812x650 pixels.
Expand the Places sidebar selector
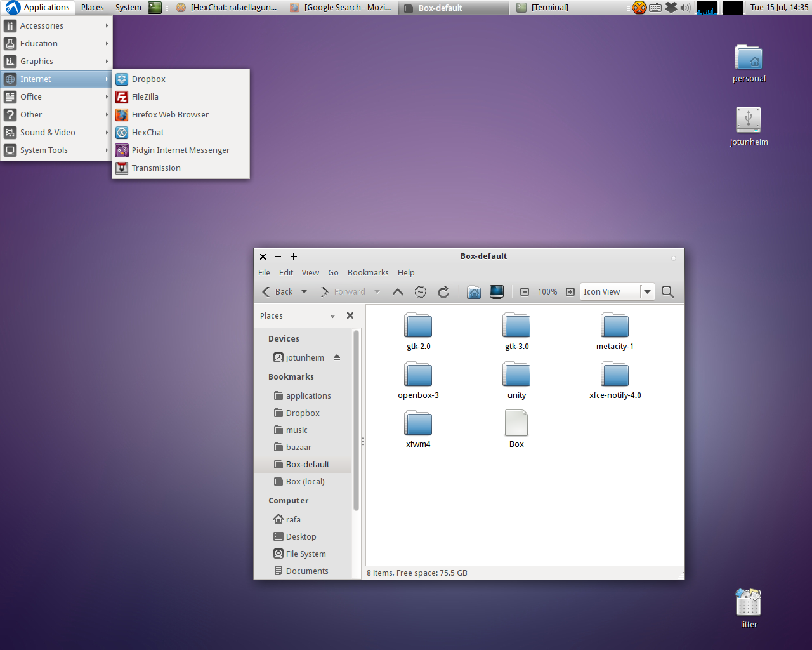(332, 316)
